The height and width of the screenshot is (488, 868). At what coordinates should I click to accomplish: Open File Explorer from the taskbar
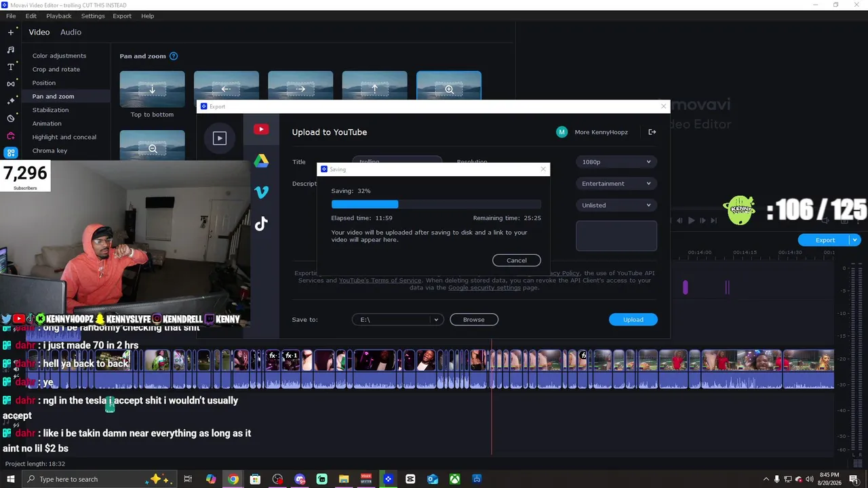click(x=344, y=479)
